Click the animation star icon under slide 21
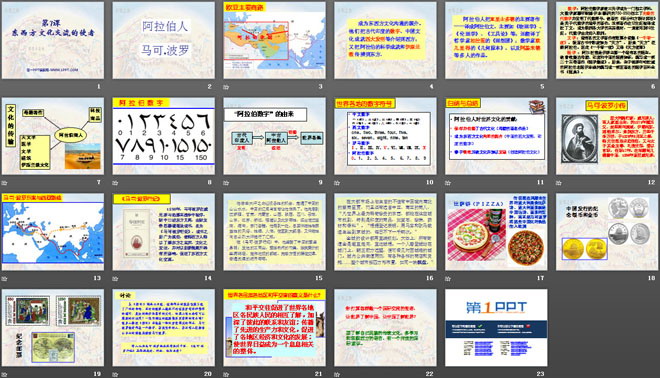This screenshot has width=660, height=378. point(226,374)
